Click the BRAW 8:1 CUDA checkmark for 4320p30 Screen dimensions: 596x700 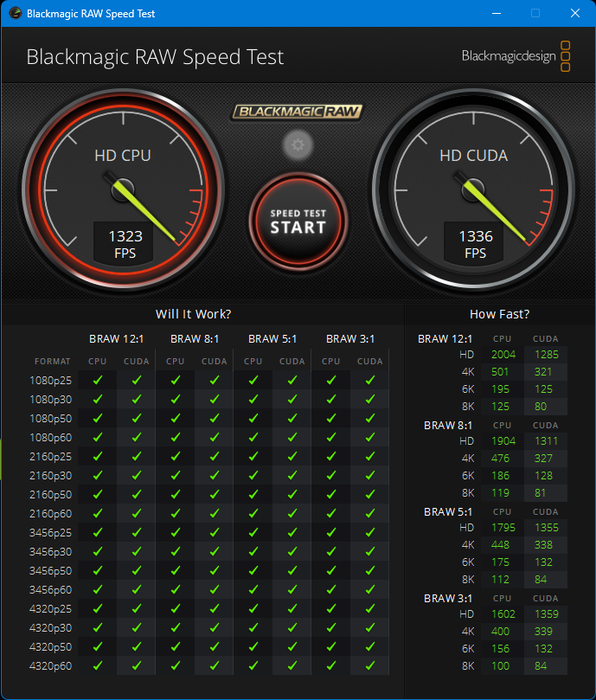(215, 627)
